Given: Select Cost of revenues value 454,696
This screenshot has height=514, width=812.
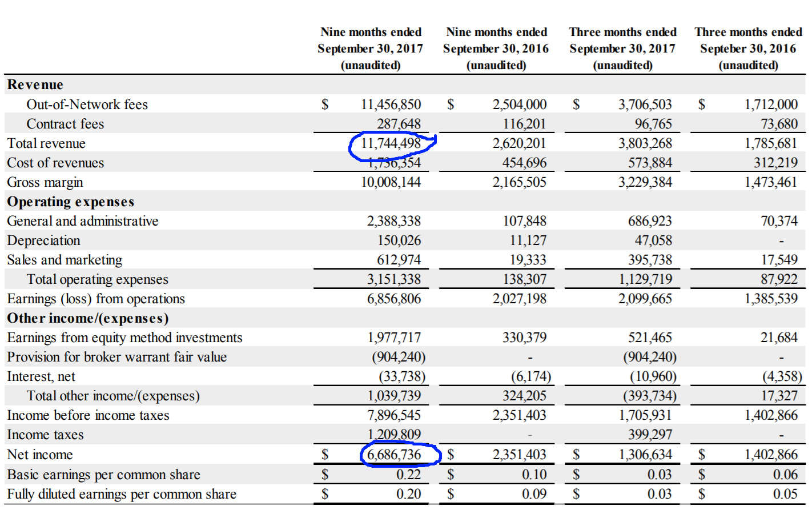Looking at the screenshot, I should click(x=524, y=163).
